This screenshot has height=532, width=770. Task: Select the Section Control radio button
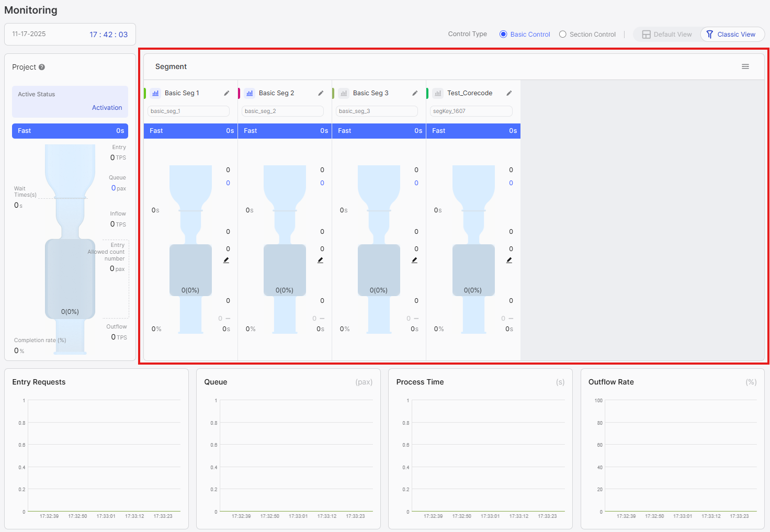coord(563,34)
